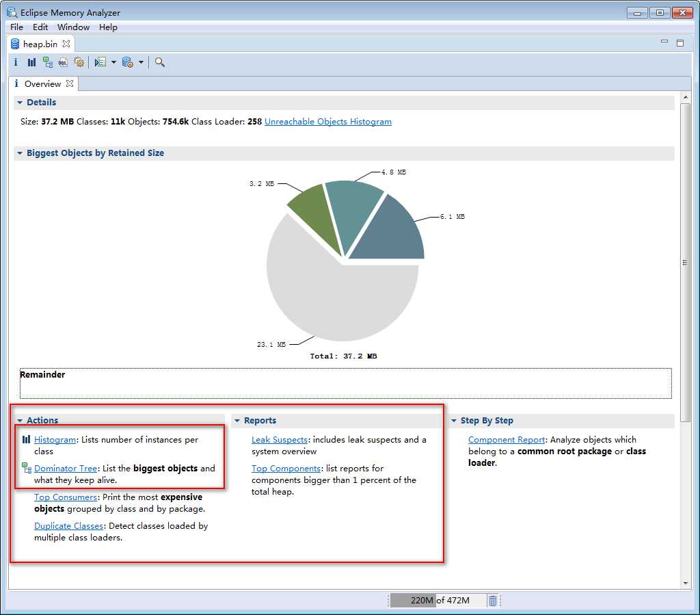Open the Leak Suspects report link

click(280, 439)
